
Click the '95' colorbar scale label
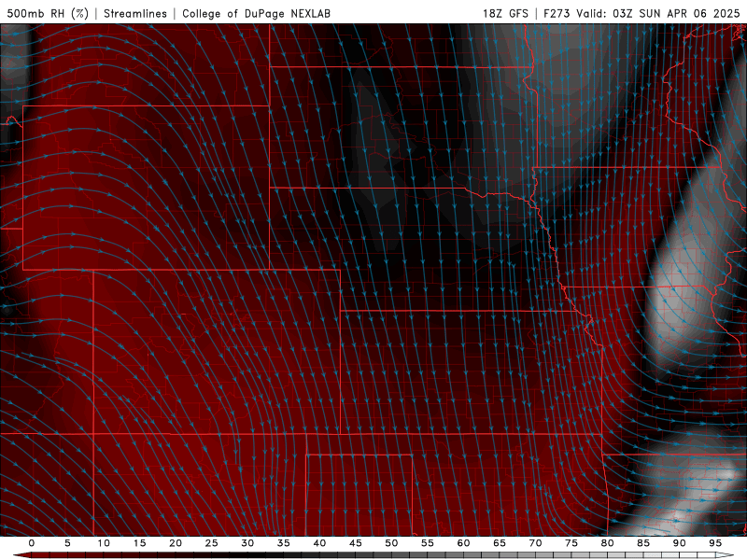click(715, 543)
